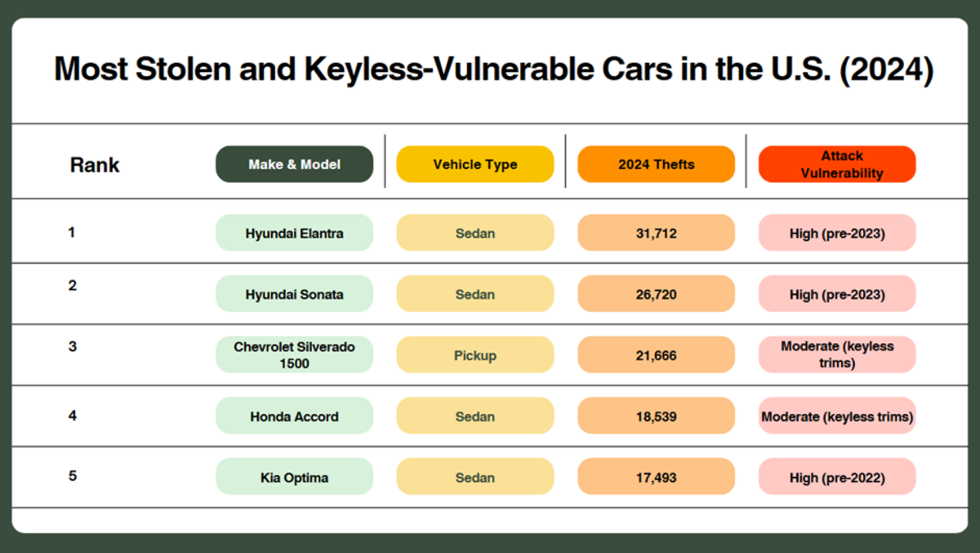Select the Attack Vulnerability header pill

836,164
